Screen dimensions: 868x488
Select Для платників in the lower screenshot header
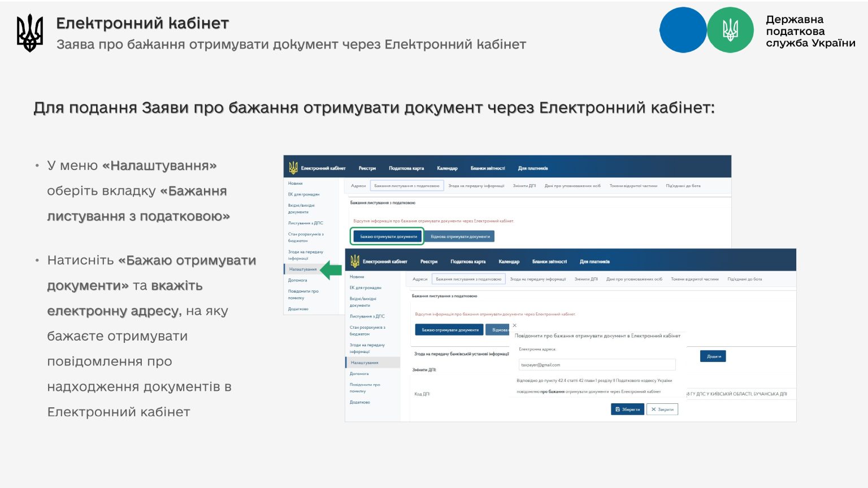tap(594, 262)
